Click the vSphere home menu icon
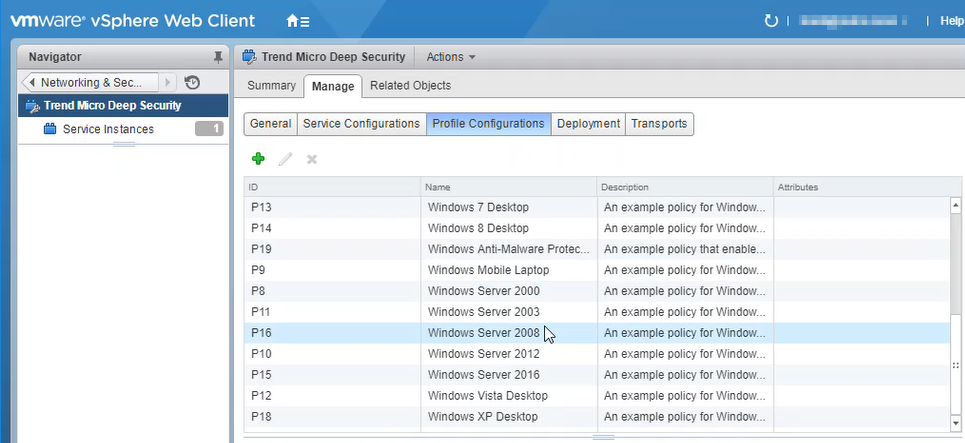This screenshot has width=965, height=443. click(x=297, y=21)
